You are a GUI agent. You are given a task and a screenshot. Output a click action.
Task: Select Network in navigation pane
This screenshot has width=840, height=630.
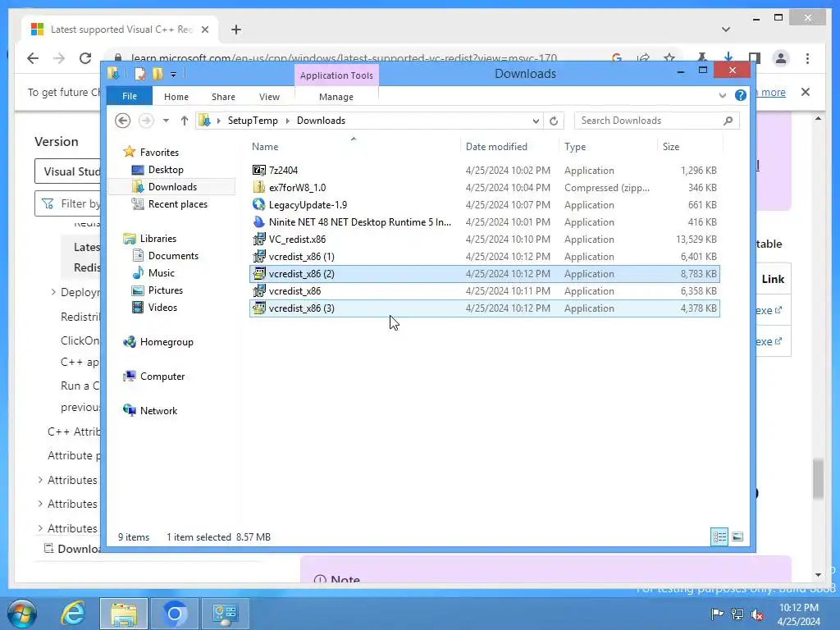[158, 410]
